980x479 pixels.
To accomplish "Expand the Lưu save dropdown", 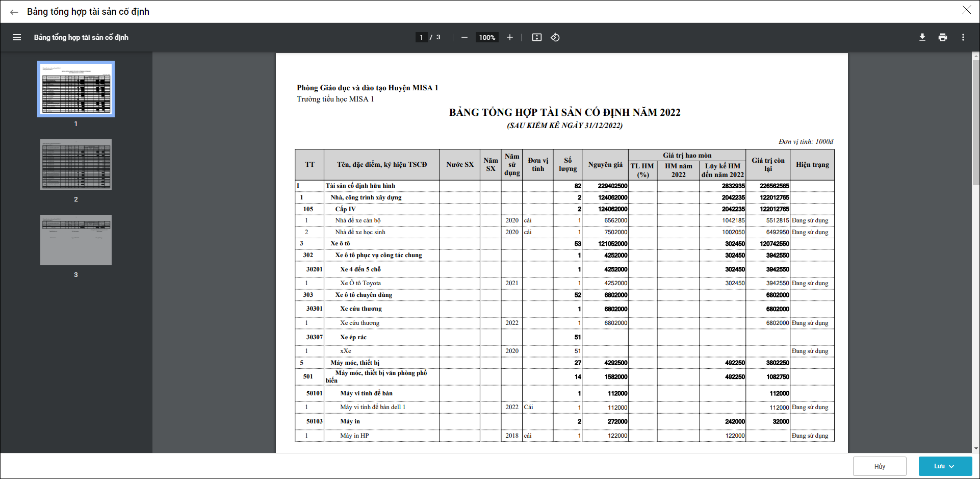I will pos(951,466).
